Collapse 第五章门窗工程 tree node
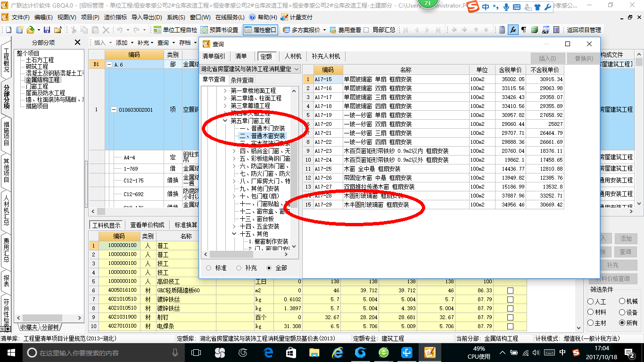 pyautogui.click(x=226, y=121)
